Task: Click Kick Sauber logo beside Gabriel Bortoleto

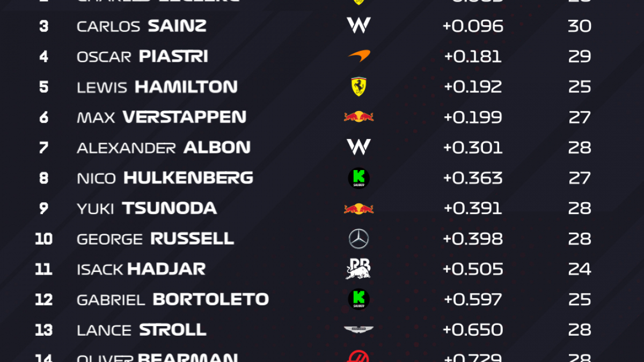Action: coord(358,299)
